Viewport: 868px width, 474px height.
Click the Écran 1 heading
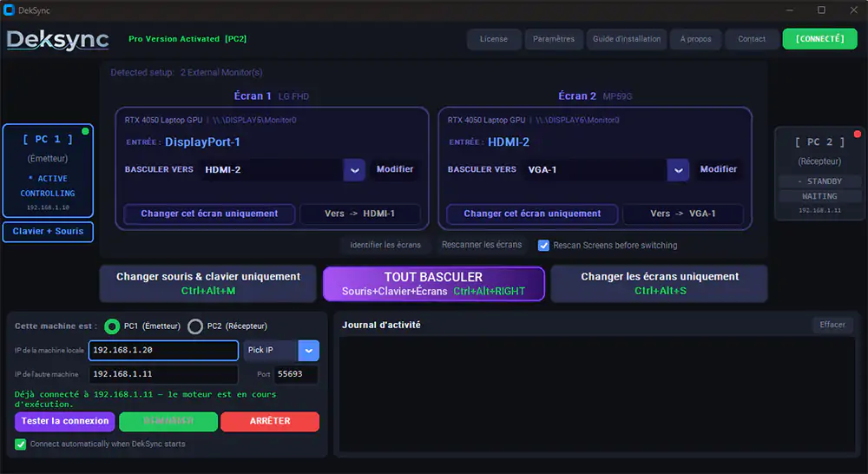(253, 95)
